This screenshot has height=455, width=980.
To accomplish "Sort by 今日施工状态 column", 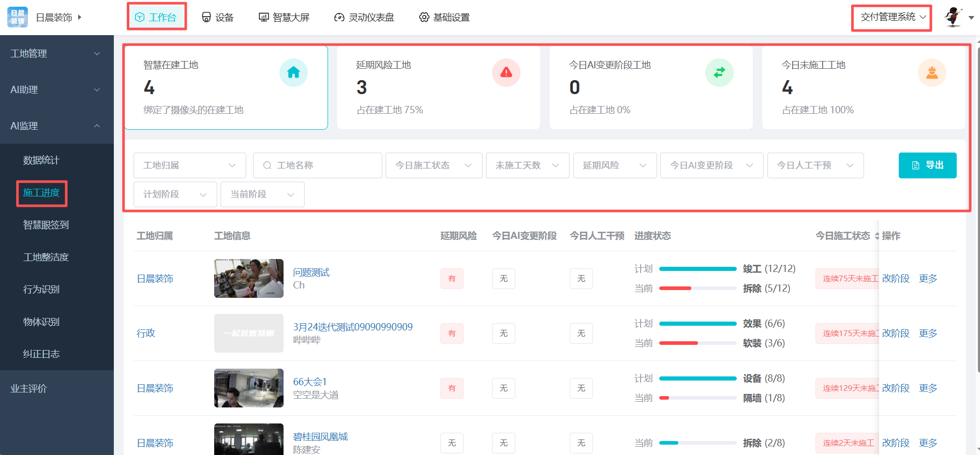I will coord(876,236).
